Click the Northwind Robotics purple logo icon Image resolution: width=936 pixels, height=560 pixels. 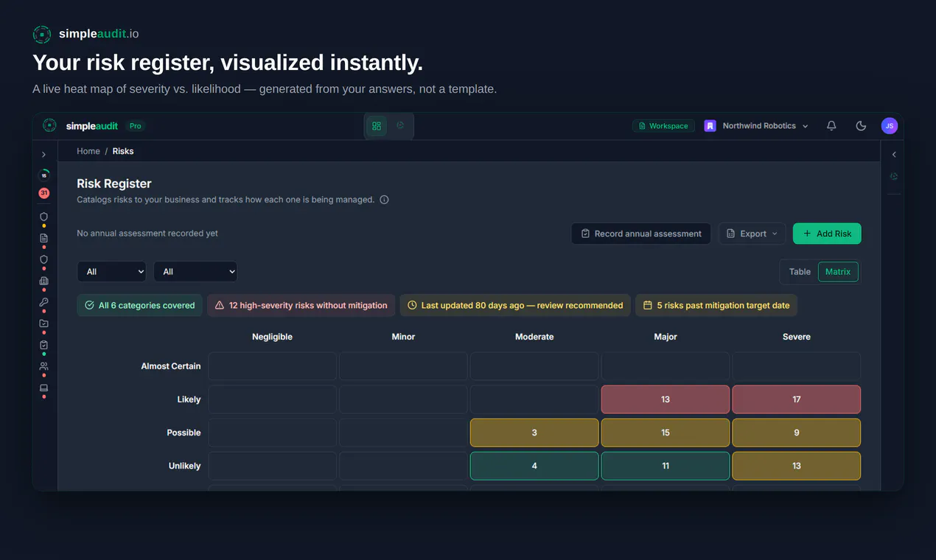coord(710,126)
